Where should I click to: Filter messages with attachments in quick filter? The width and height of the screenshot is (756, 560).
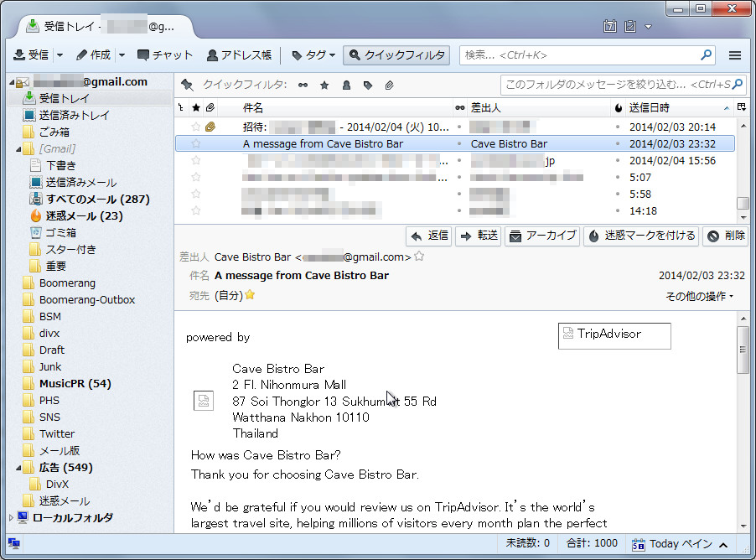pyautogui.click(x=388, y=84)
